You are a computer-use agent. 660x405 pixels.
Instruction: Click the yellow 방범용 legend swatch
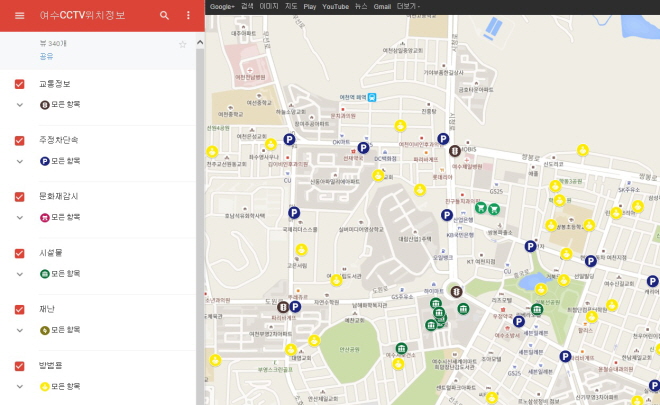44,385
